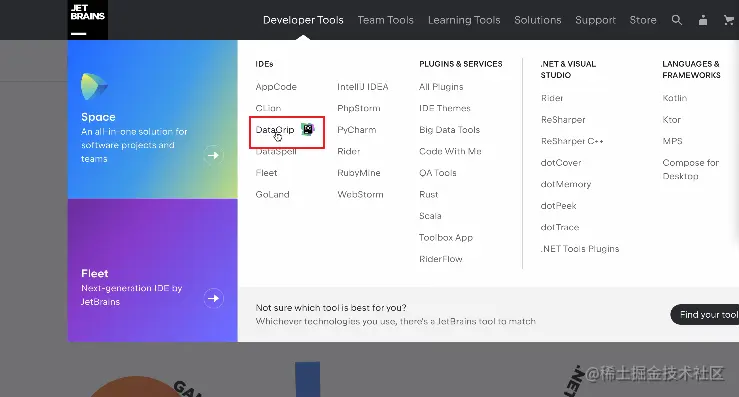Screen dimensions: 739x397
Task: Open the Code With Me link
Action: pyautogui.click(x=451, y=151)
